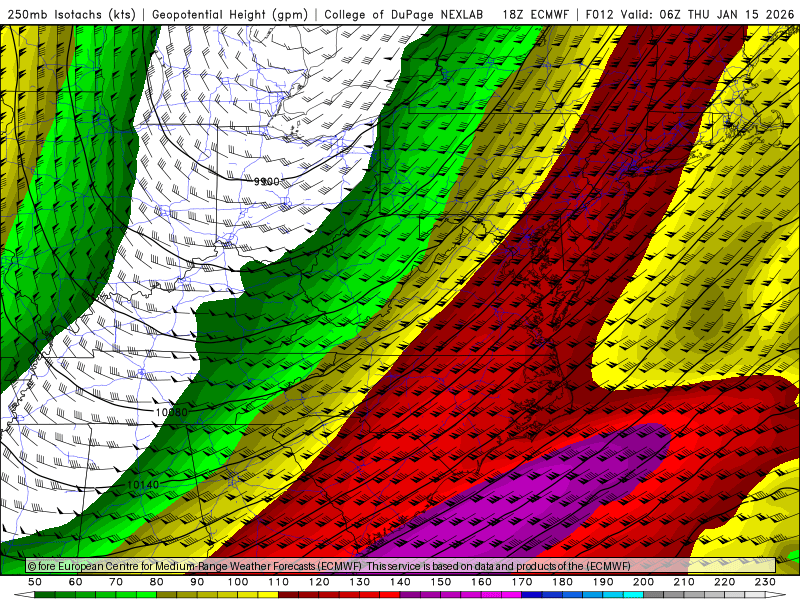Click the 50 knot scale label

point(35,582)
